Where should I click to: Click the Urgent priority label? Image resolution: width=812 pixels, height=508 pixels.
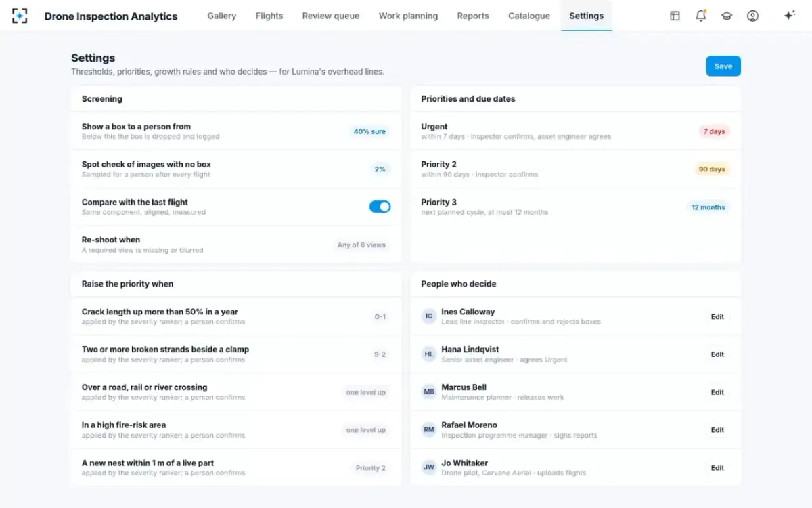(x=434, y=127)
